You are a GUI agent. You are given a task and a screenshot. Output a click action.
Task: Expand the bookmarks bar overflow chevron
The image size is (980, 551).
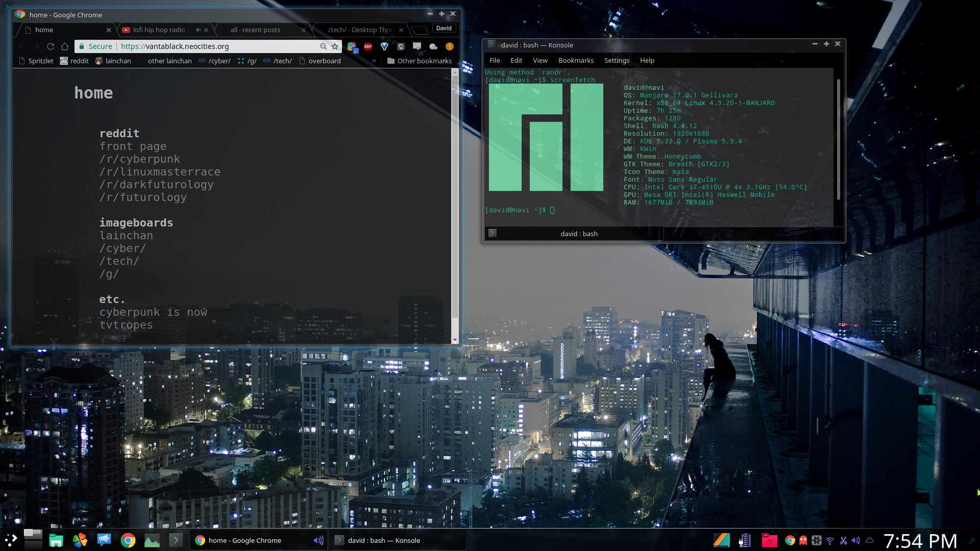[374, 61]
